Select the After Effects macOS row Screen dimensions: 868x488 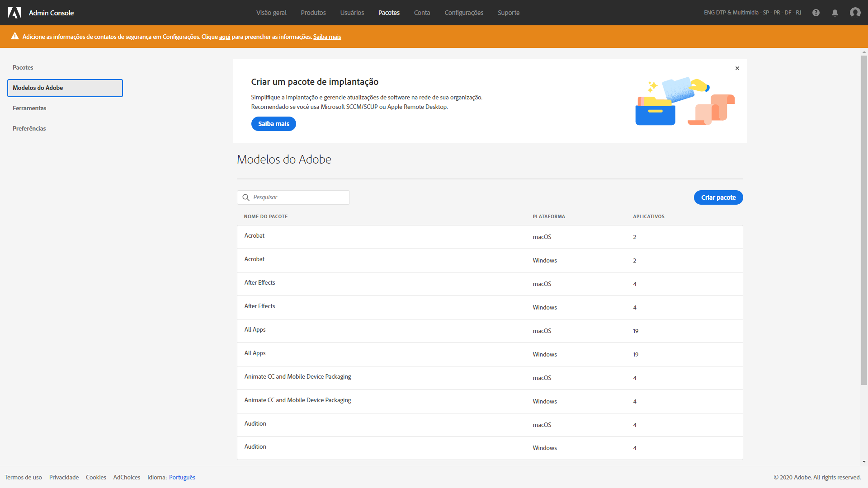click(490, 284)
